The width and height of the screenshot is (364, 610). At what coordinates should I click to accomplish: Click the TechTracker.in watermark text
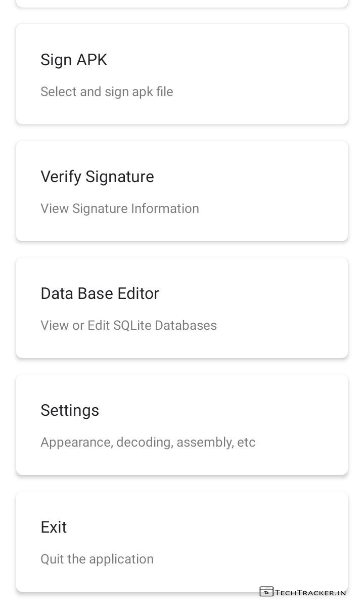pyautogui.click(x=310, y=592)
